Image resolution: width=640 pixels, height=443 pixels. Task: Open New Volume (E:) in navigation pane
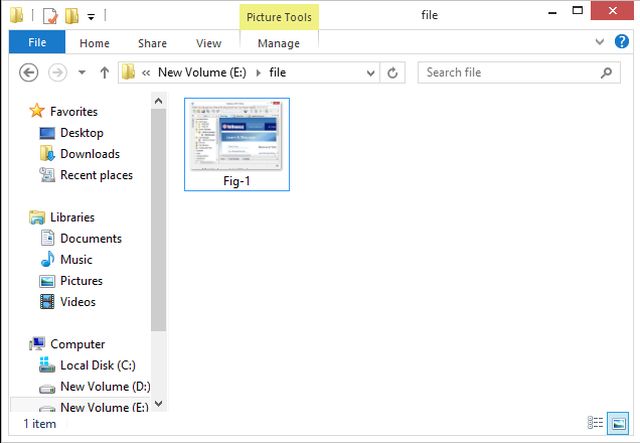click(104, 407)
